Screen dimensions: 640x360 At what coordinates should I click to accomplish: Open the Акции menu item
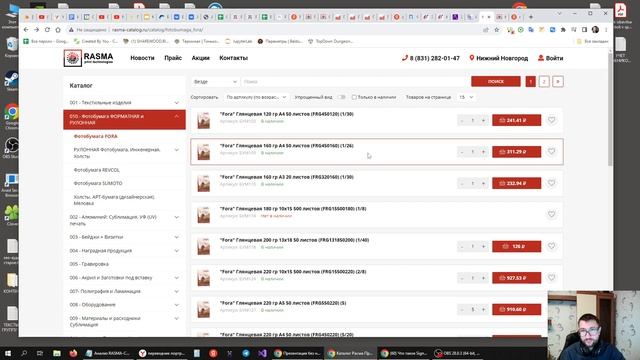tap(200, 58)
